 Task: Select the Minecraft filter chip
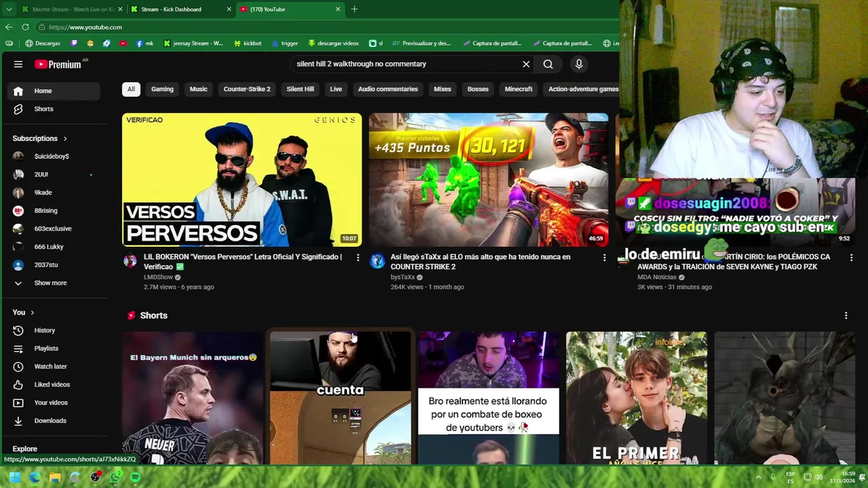click(519, 89)
